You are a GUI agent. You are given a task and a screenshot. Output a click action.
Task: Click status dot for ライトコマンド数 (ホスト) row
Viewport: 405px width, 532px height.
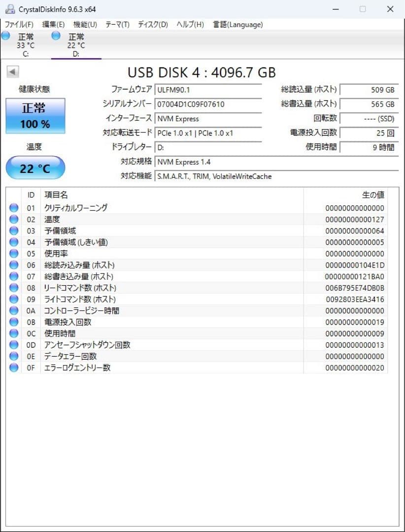tap(14, 299)
